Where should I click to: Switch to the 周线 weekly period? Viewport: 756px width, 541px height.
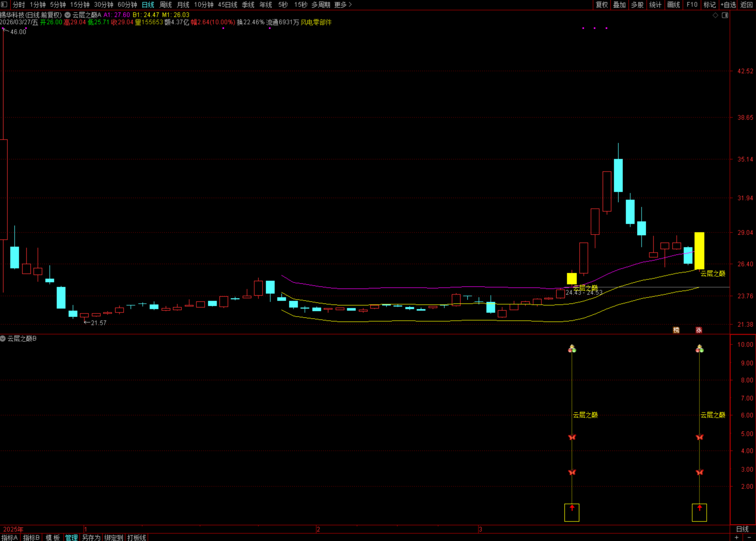tap(165, 5)
